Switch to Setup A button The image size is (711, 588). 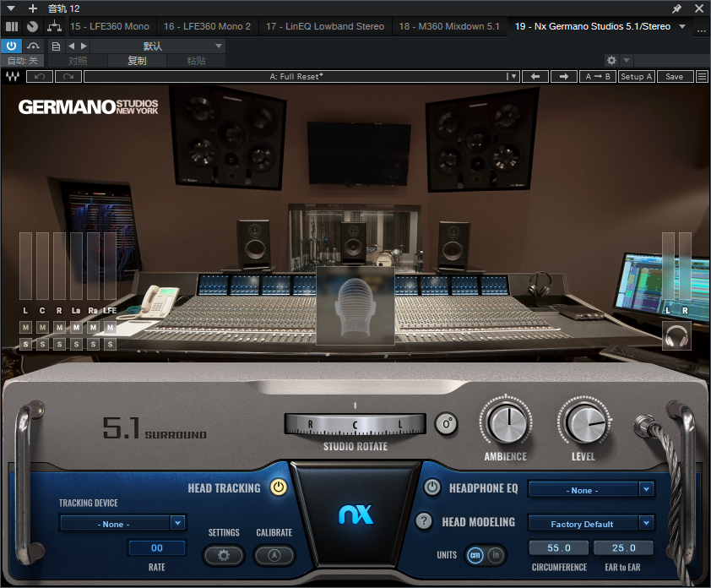coord(636,77)
